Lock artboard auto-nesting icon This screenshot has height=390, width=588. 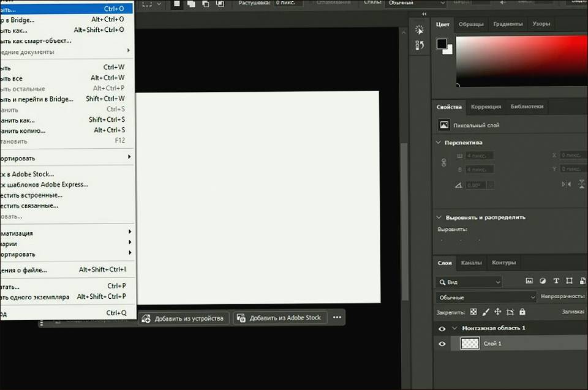click(510, 312)
